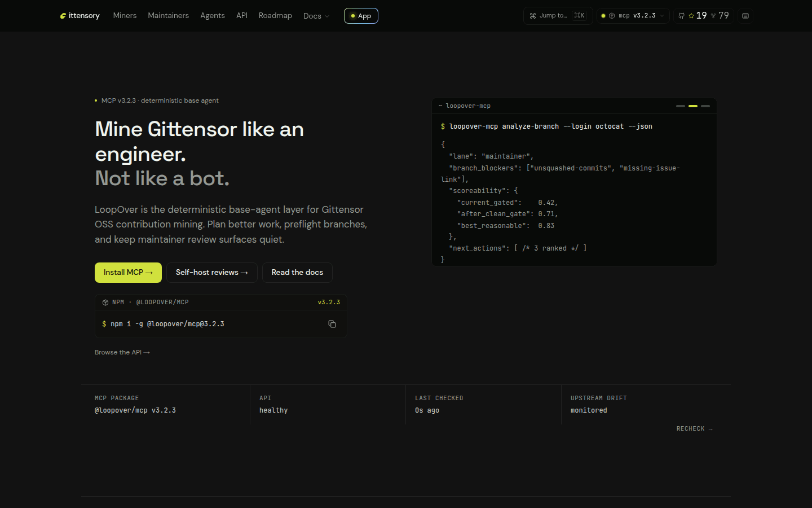Click RECHECK to refresh status
Screen dimensions: 812x508
point(695,429)
